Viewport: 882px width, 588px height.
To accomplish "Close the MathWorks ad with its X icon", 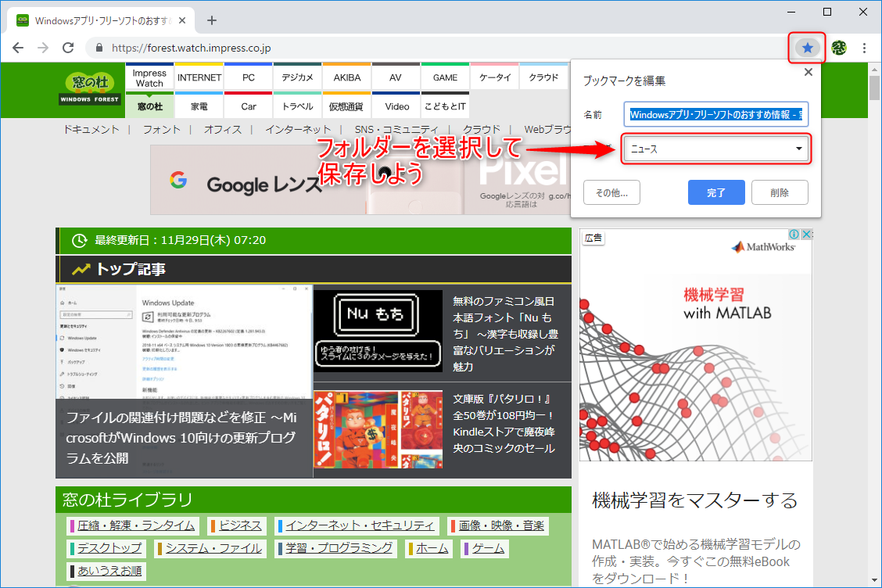I will [x=806, y=233].
